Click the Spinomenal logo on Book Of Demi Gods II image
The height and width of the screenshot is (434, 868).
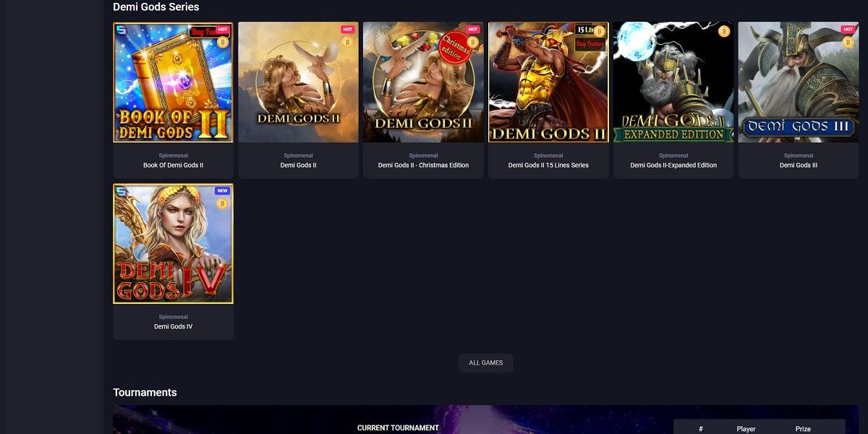pos(121,30)
